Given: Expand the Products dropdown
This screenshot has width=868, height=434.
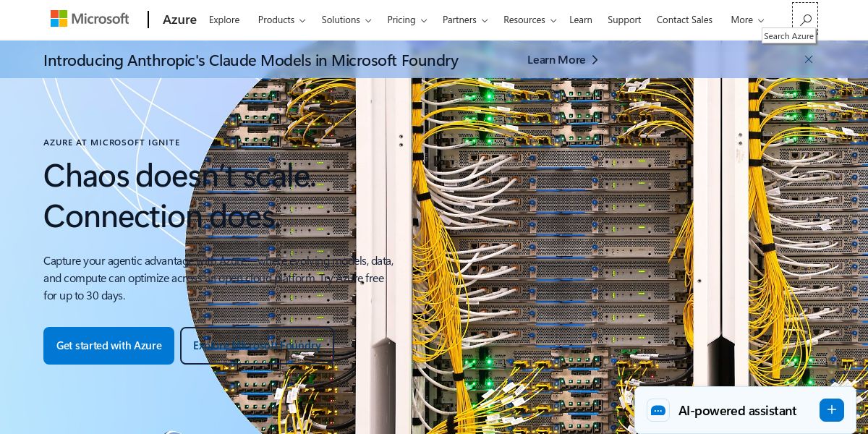Looking at the screenshot, I should [x=282, y=20].
